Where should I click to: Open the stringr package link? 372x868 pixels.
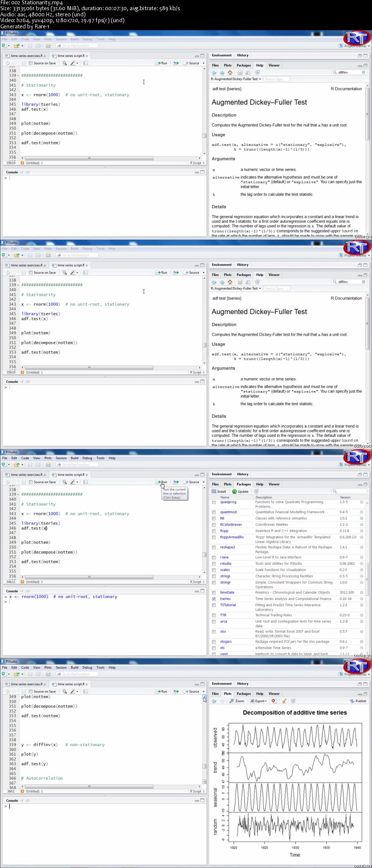pos(225,582)
